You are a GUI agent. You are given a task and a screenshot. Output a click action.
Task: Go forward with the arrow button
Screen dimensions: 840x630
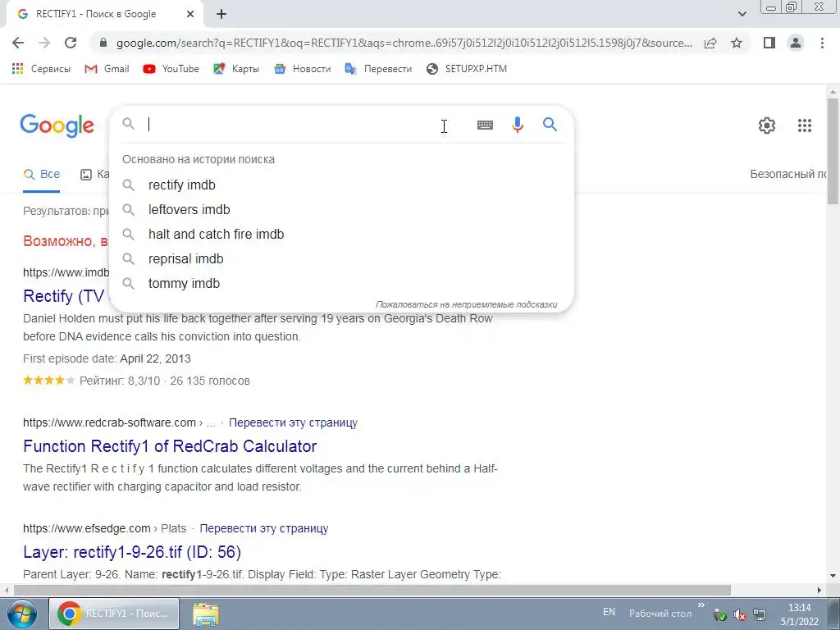click(44, 43)
